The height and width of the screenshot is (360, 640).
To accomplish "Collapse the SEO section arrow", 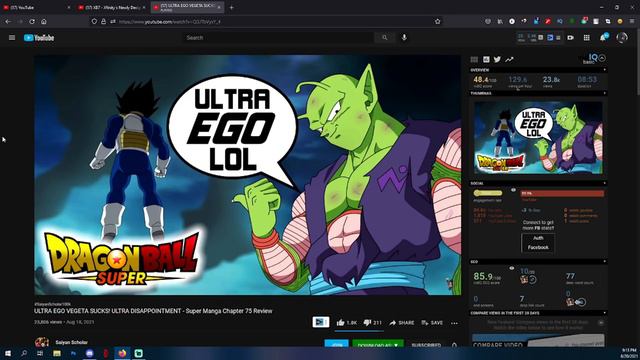I will (604, 261).
